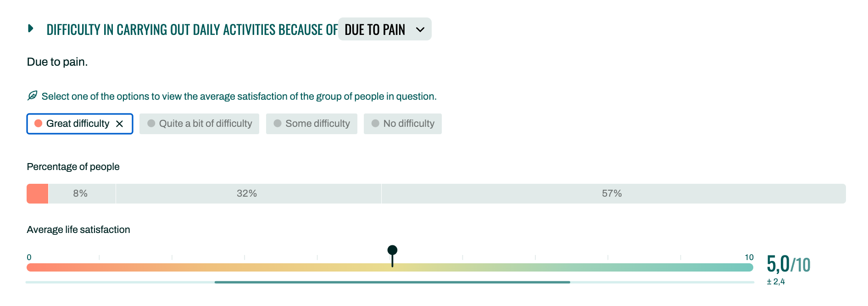Collapse the section using the triangle arrow

[x=31, y=28]
